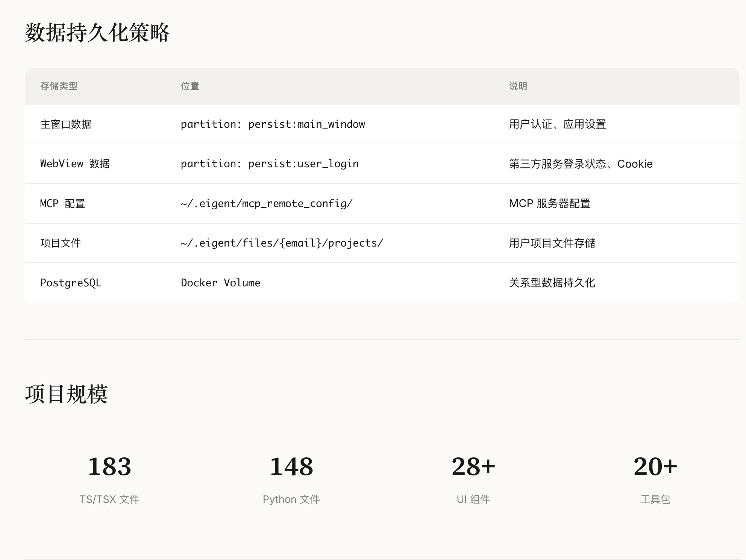Viewport: 746px width, 560px height.
Task: Click the 项目规模 section heading
Action: [67, 394]
